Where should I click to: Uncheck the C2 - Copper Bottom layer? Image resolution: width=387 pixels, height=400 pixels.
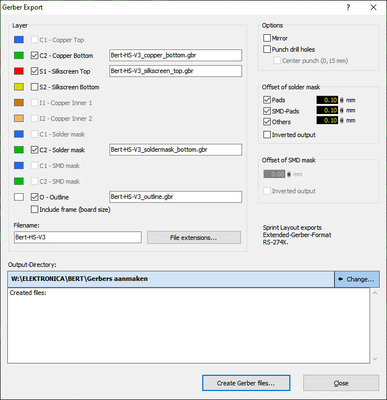(x=34, y=55)
